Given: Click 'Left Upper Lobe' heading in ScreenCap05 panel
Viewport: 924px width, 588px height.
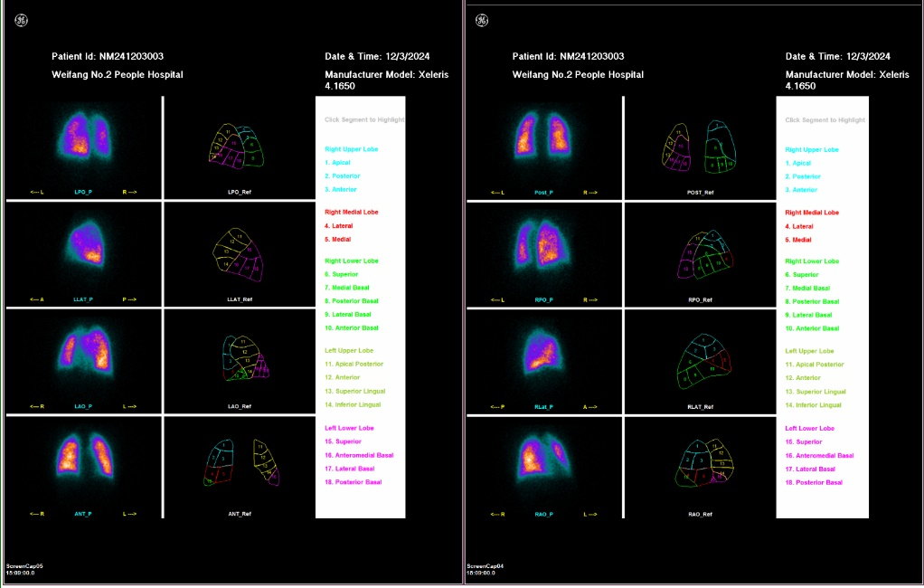Looking at the screenshot, I should (x=349, y=350).
